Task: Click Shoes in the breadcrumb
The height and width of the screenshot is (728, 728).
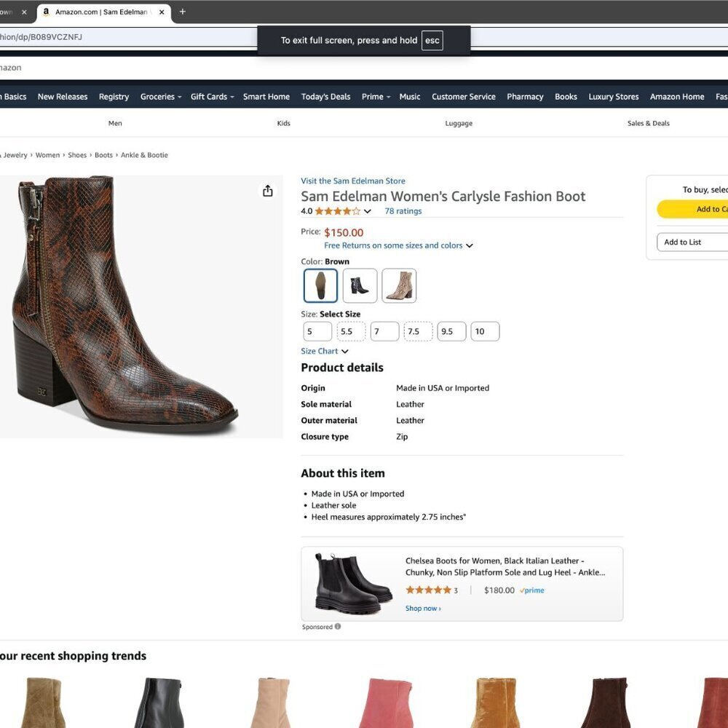Action: tap(77, 155)
